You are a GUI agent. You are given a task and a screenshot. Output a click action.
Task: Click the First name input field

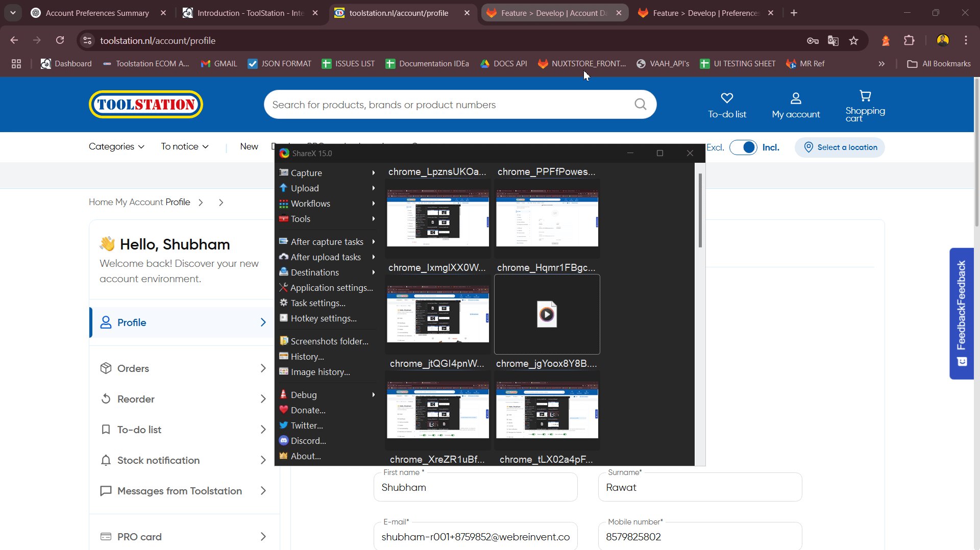point(475,488)
